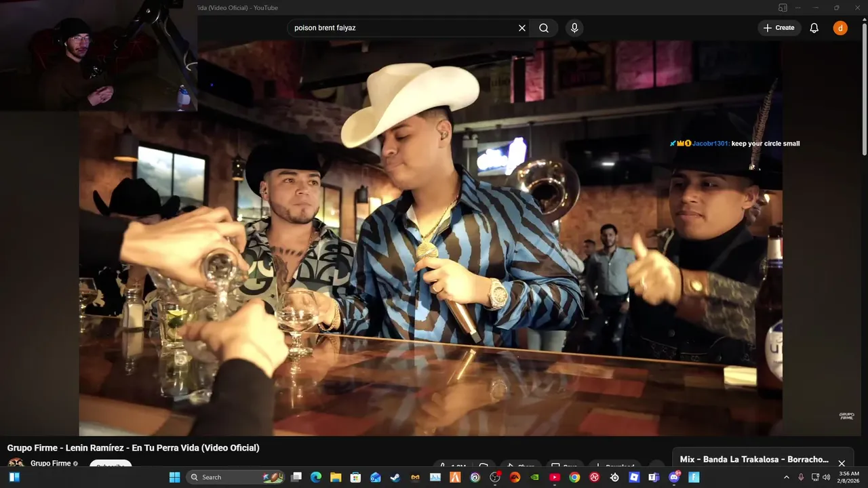Expand the system tray hidden icons chevron
868x488 pixels.
787,477
